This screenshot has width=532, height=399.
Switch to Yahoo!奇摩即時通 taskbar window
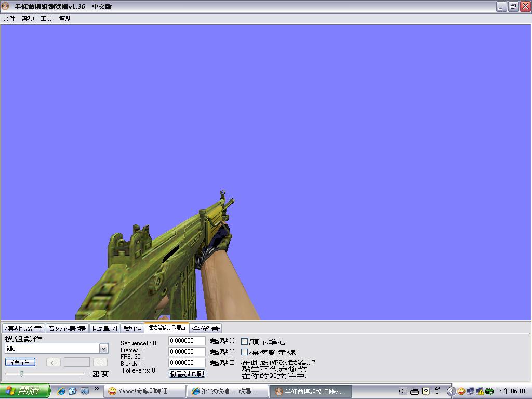(x=144, y=391)
